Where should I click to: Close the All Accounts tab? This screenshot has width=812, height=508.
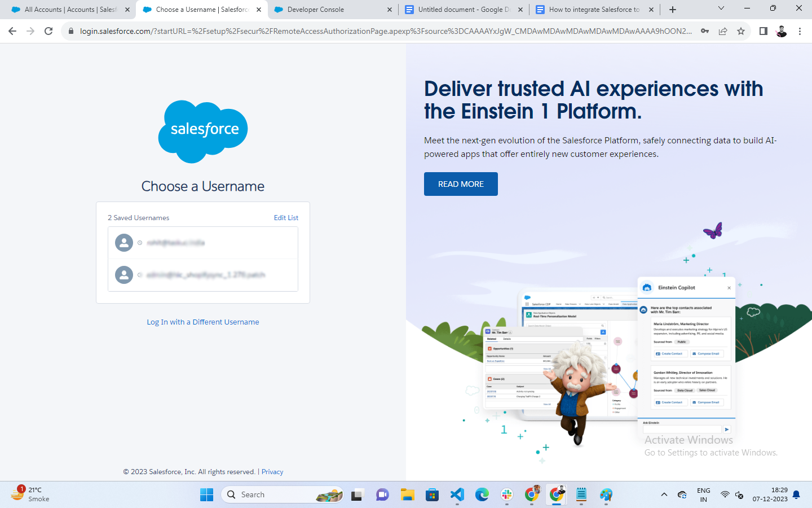[x=127, y=10]
